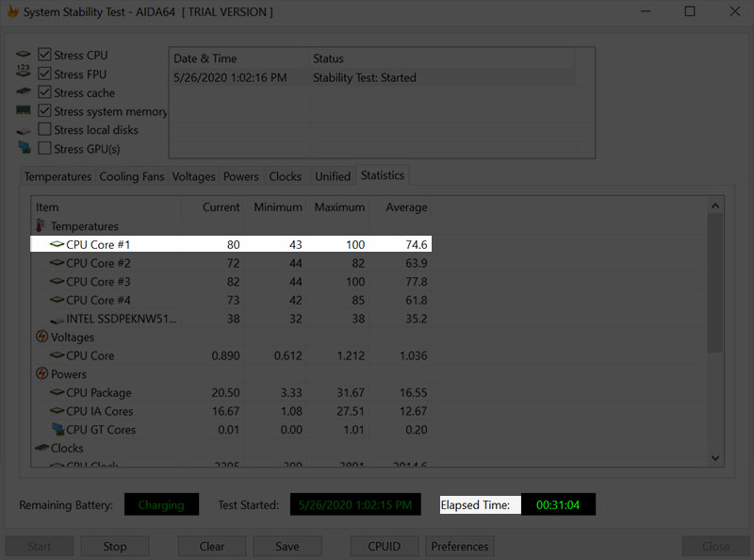754x560 pixels.
Task: Click the Status log column header
Action: click(x=442, y=58)
